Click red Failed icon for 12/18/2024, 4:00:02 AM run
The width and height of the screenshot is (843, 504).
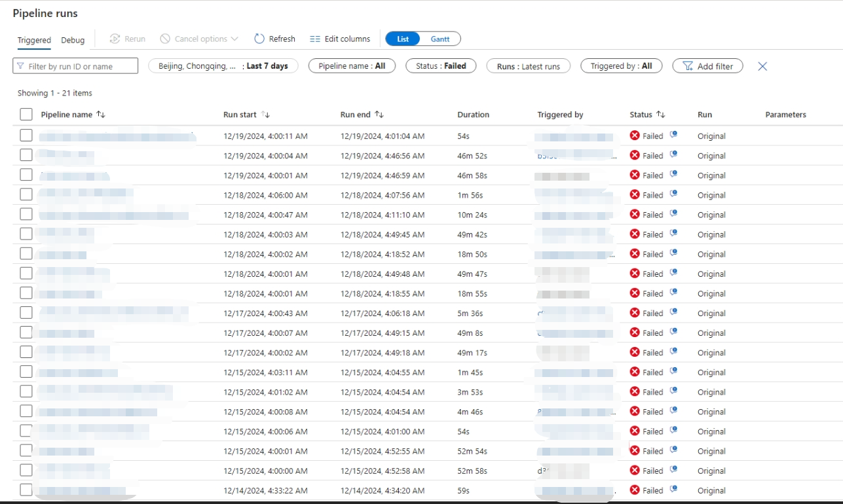[x=635, y=253]
